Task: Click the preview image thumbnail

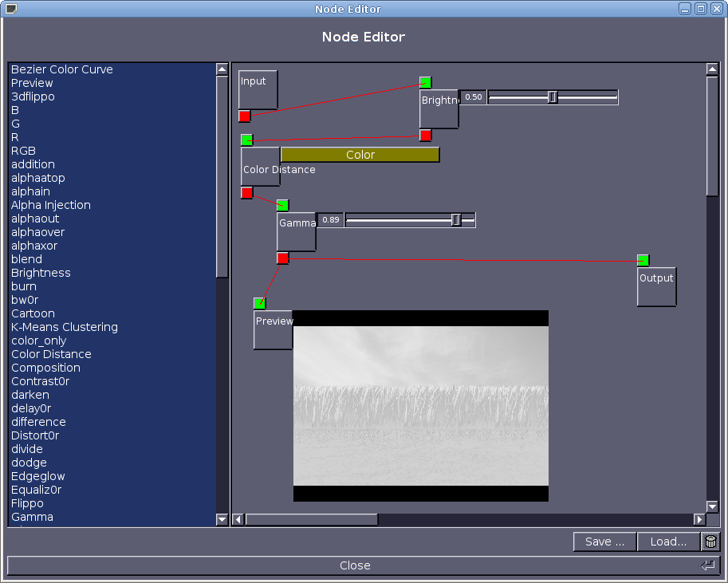Action: (421, 405)
